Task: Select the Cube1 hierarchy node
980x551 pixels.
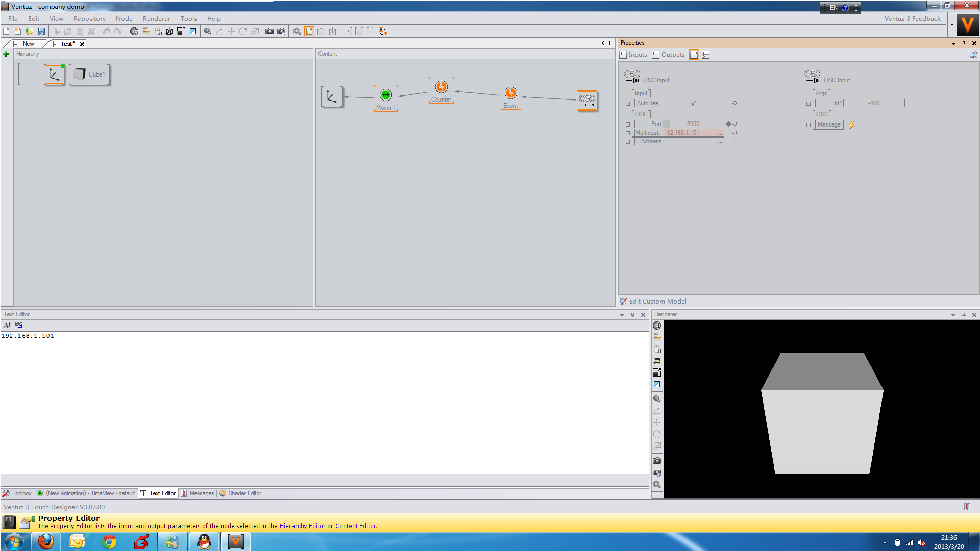Action: 89,74
